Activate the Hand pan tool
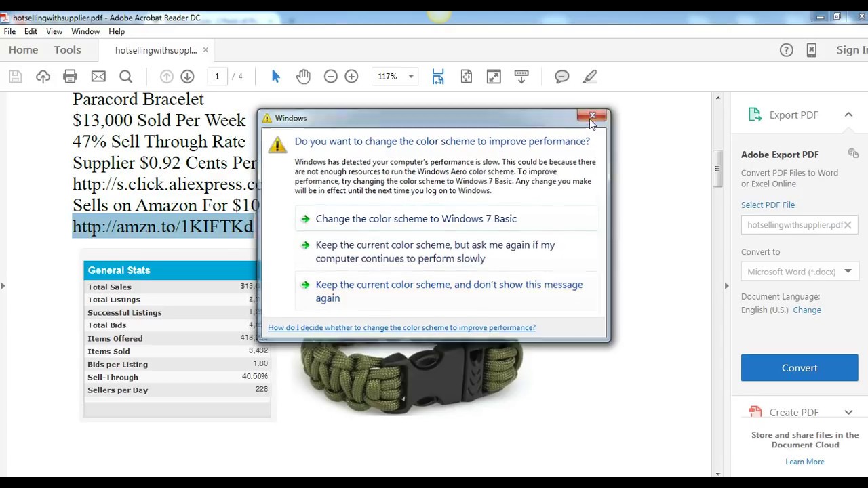The width and height of the screenshot is (868, 488). point(303,77)
